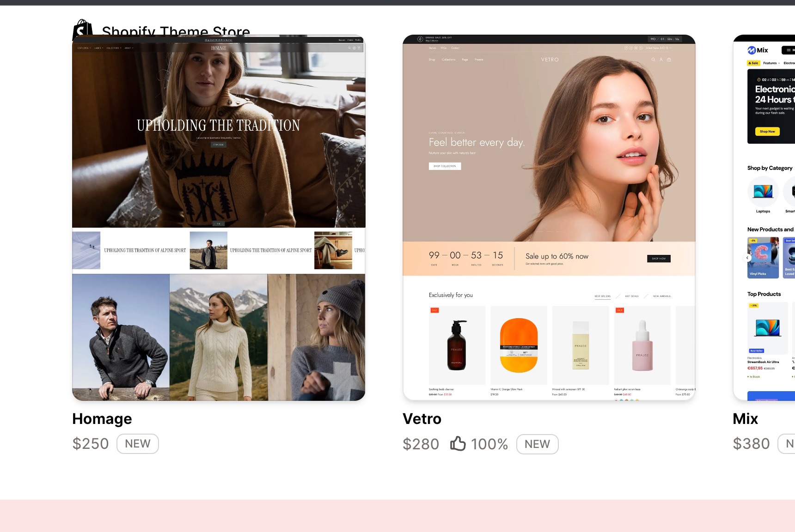Click the snowy mountain skiers thumbnail in Homage
The height and width of the screenshot is (532, 795).
pos(86,250)
